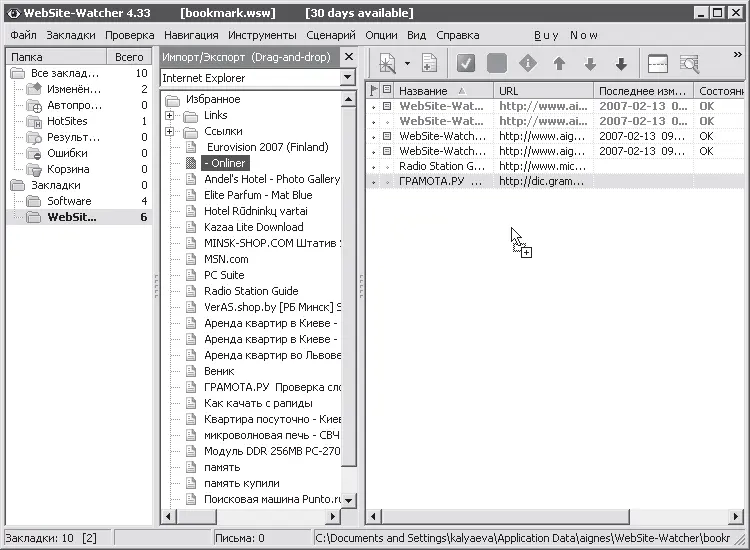
Task: Click the checkmark toolbar button
Action: click(465, 64)
